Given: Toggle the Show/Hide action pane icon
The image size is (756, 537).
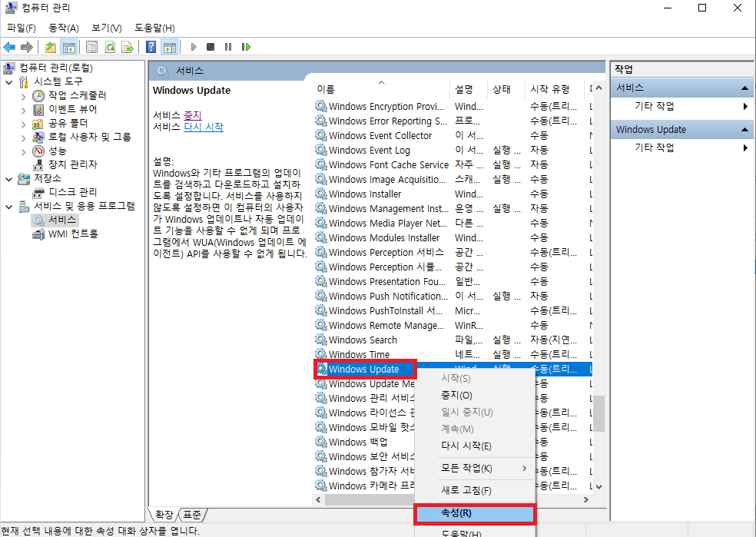Looking at the screenshot, I should coord(170,47).
